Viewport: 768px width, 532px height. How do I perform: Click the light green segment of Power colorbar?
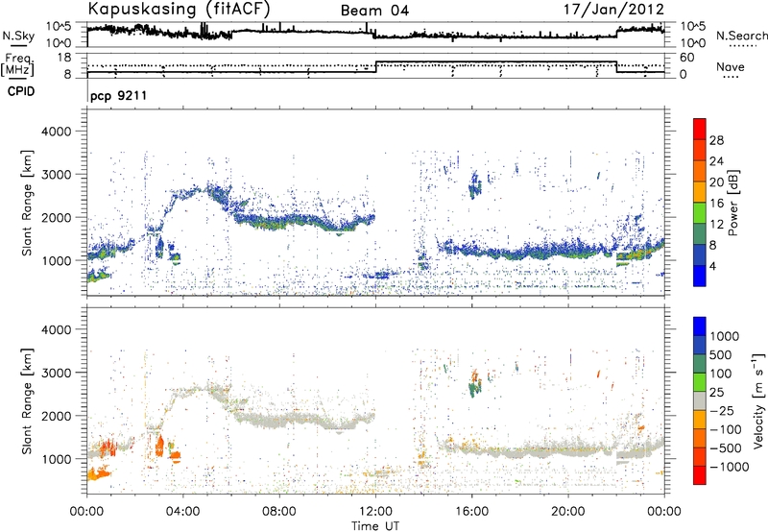pos(700,212)
